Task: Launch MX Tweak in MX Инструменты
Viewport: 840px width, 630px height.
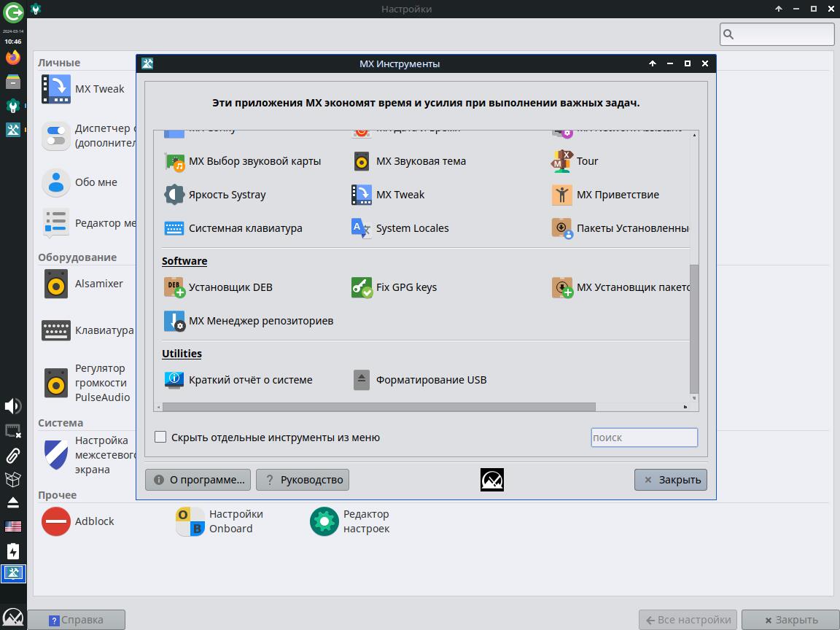Action: [x=388, y=195]
